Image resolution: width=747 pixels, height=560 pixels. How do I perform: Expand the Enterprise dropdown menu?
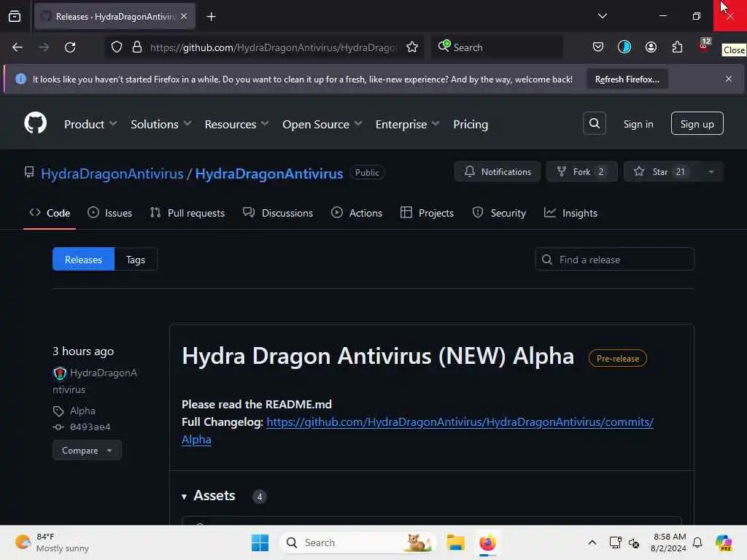407,124
